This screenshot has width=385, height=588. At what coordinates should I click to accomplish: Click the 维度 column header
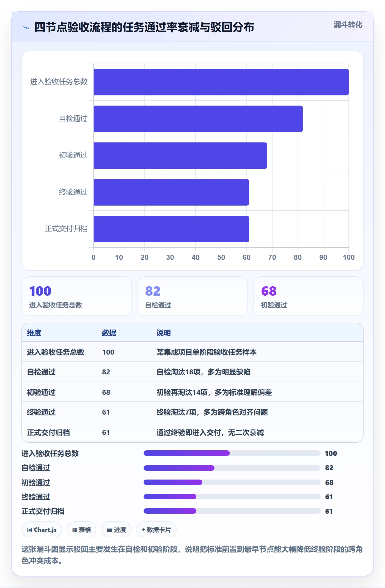(x=34, y=333)
